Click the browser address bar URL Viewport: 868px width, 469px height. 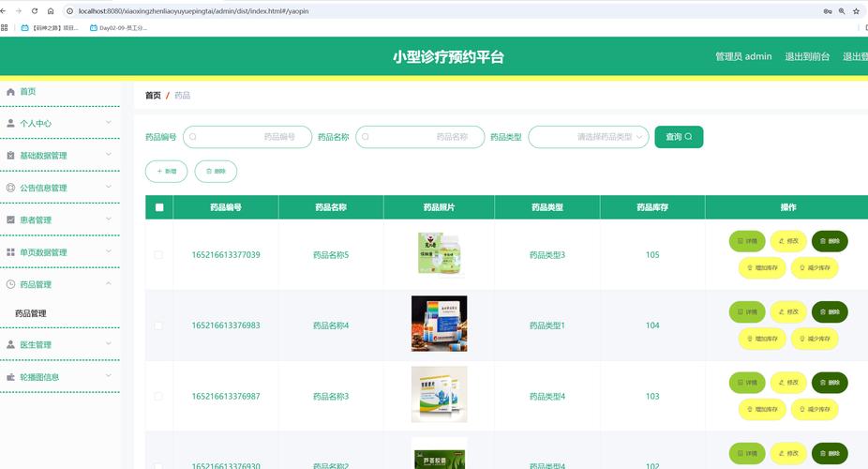[x=194, y=11]
